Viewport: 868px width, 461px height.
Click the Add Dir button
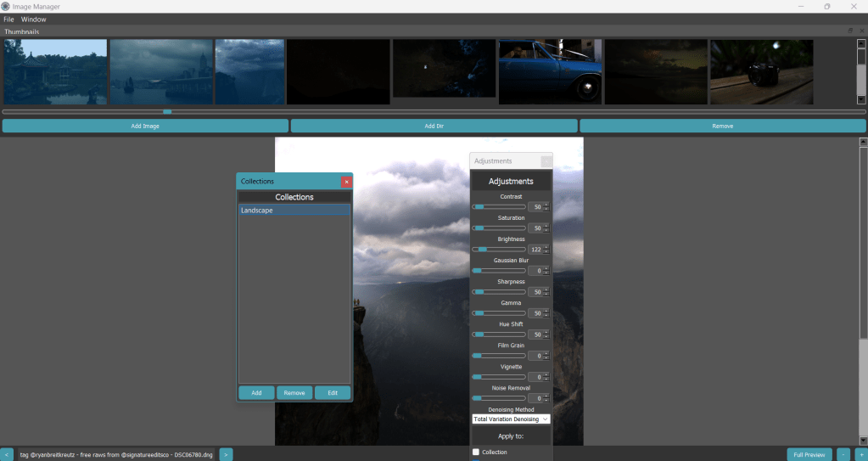coord(434,126)
